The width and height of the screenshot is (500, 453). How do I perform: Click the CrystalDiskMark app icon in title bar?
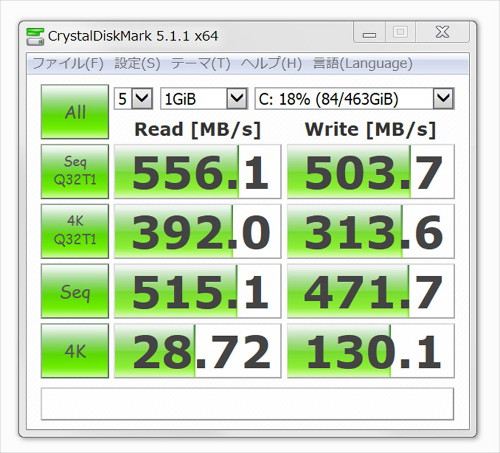(x=35, y=37)
